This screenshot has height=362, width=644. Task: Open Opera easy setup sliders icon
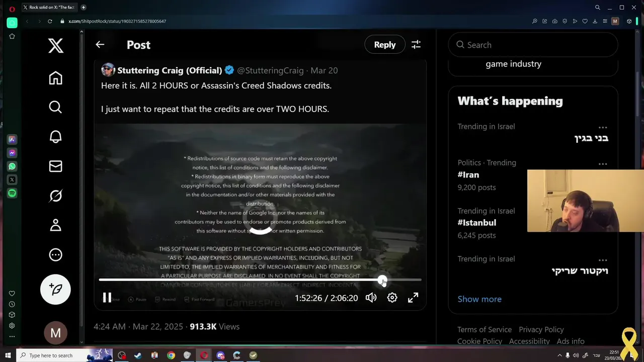click(605, 21)
